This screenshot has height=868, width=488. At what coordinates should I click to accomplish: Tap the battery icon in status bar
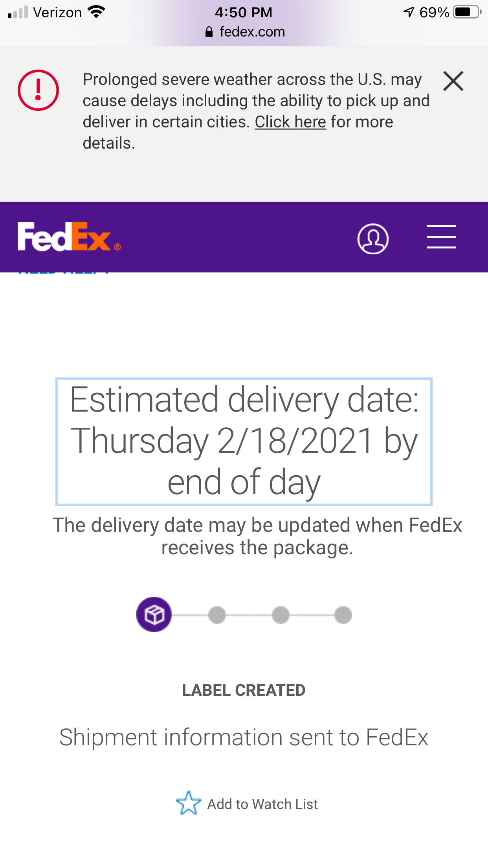(x=466, y=12)
